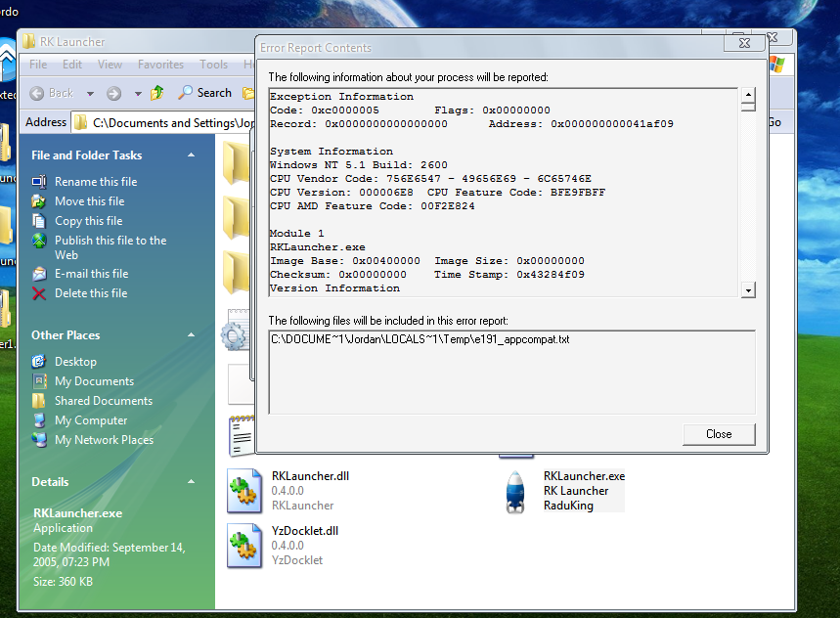
Task: Click the Copy this file link
Action: [88, 221]
